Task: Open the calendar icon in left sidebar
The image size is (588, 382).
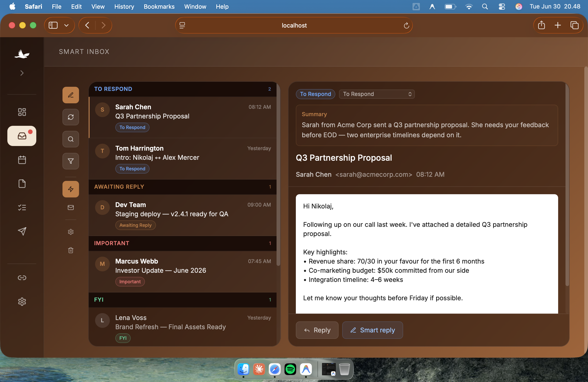Action: [x=22, y=160]
